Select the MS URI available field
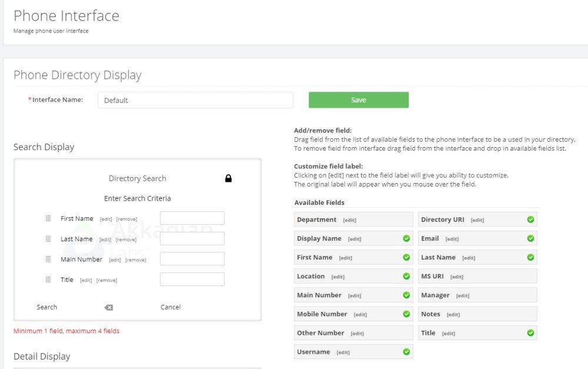The image size is (588, 369). 477,276
